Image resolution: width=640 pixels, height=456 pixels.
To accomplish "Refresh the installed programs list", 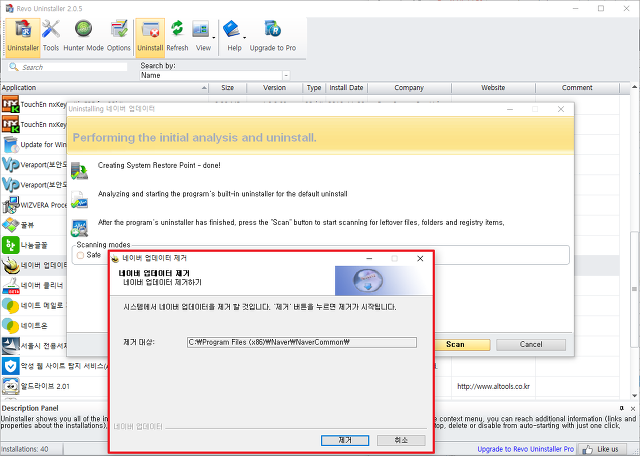I will tap(177, 37).
